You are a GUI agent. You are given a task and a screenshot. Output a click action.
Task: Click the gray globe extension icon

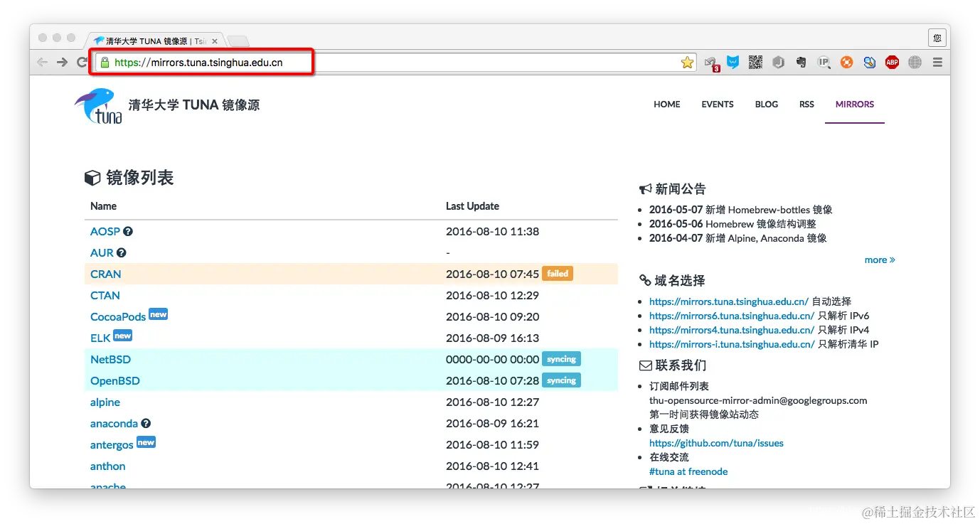[915, 63]
